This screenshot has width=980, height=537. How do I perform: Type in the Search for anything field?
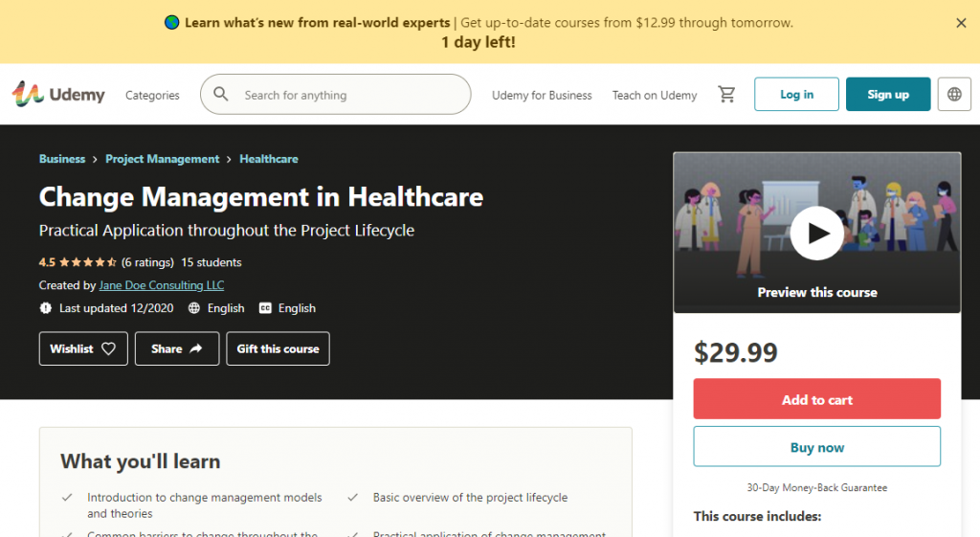(x=349, y=96)
